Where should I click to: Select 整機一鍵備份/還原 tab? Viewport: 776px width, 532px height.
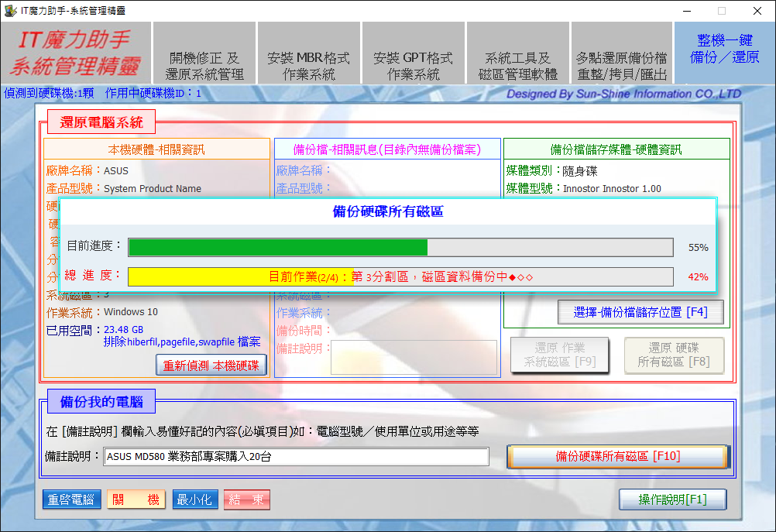[x=724, y=50]
